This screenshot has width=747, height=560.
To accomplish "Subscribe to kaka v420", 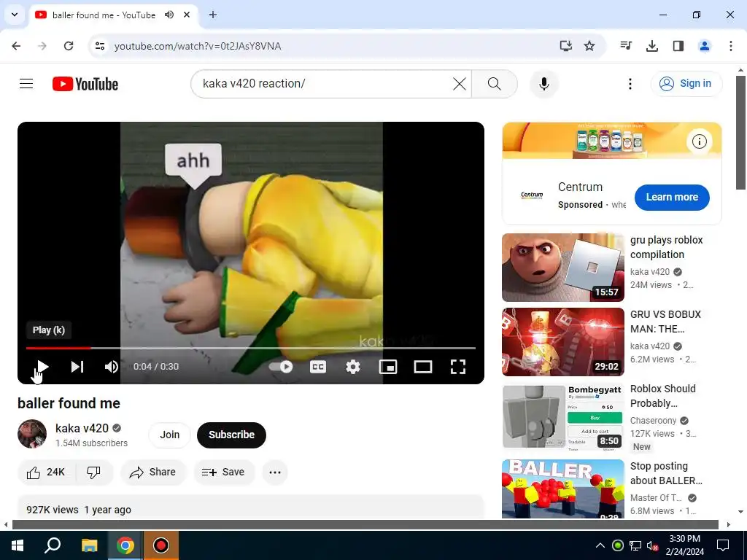I will (x=231, y=435).
